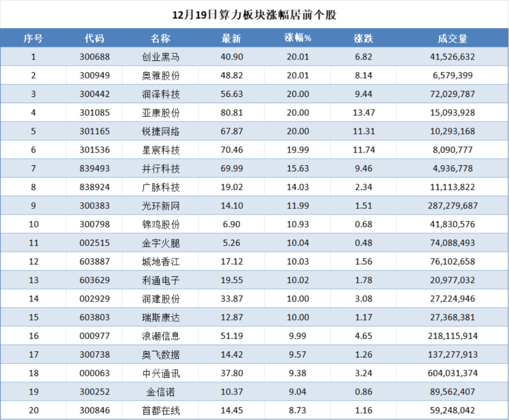This screenshot has height=420, width=509.
Task: Click volume value 604,031,374
Action: pos(452,374)
